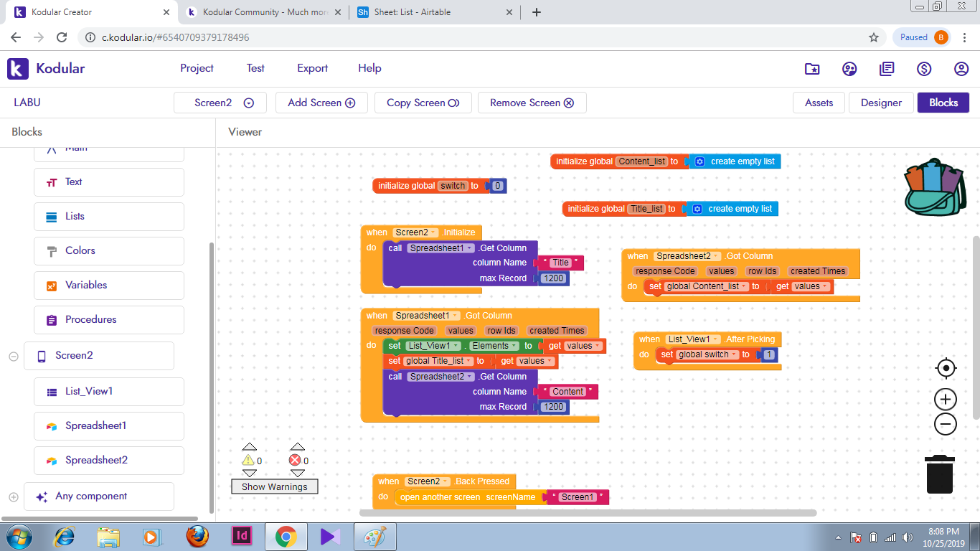The width and height of the screenshot is (980, 551).
Task: Click the dollar sign monetization icon
Action: 924,69
